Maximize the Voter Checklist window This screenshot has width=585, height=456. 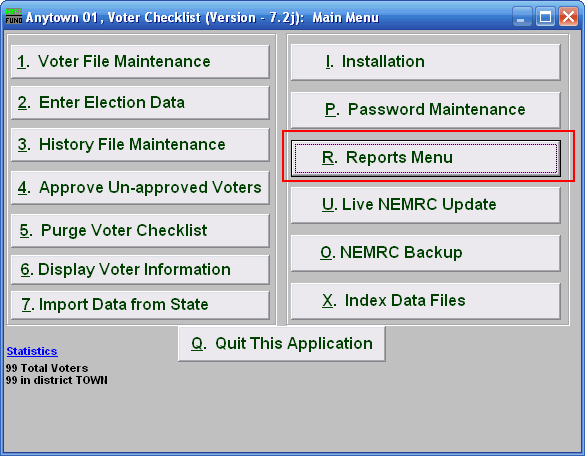click(545, 17)
